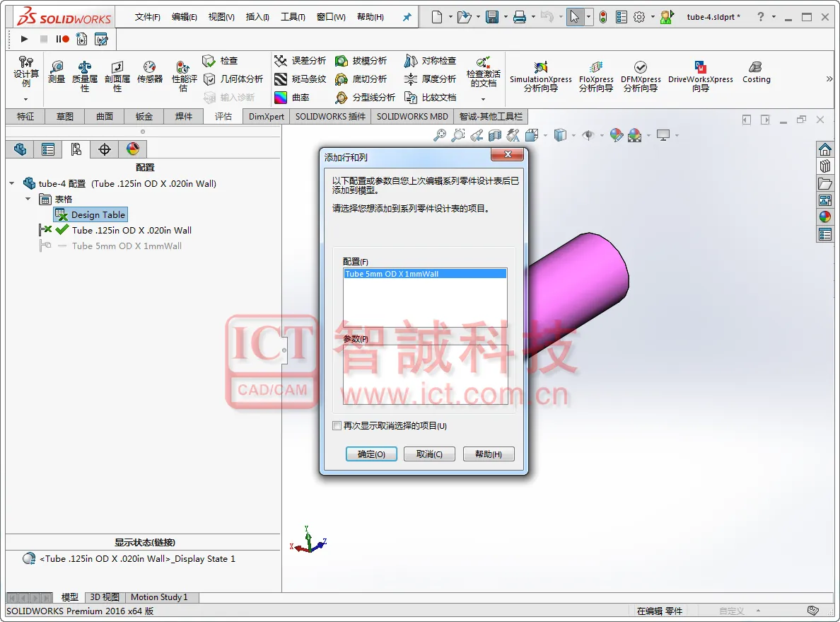Screen dimensions: 840x622
Task: Click the Print icon in title toolbar
Action: pyautogui.click(x=520, y=17)
